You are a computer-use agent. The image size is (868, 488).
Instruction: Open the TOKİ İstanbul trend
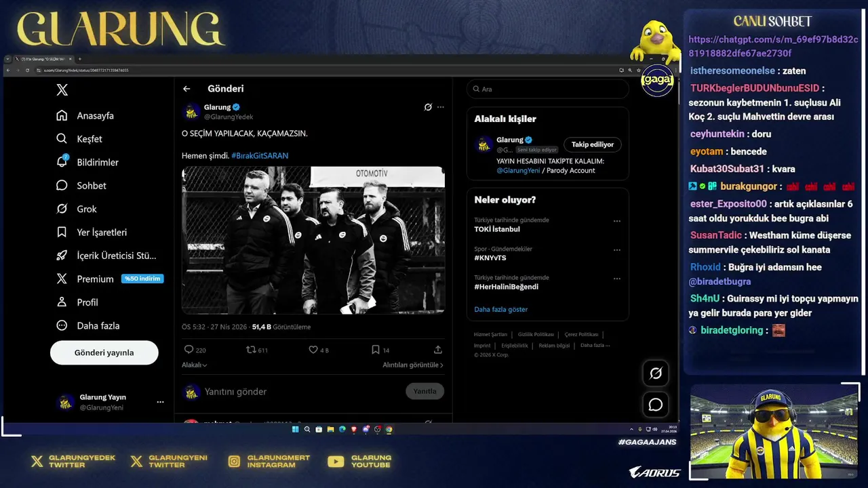click(x=497, y=229)
